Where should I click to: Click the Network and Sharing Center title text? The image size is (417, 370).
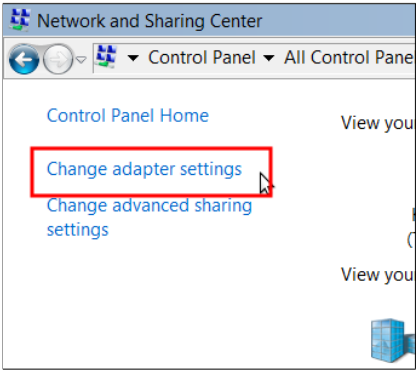pyautogui.click(x=150, y=21)
